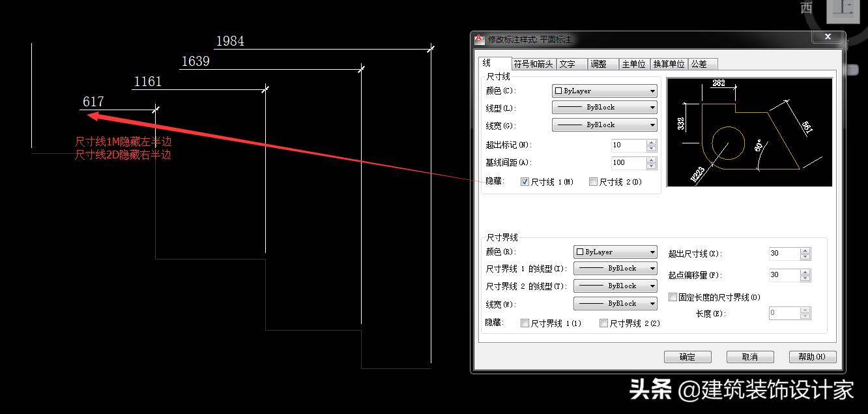Image resolution: width=868 pixels, height=414 pixels.
Task: Click the ByLayer color swatch next to 颜色(C)
Action: 558,91
